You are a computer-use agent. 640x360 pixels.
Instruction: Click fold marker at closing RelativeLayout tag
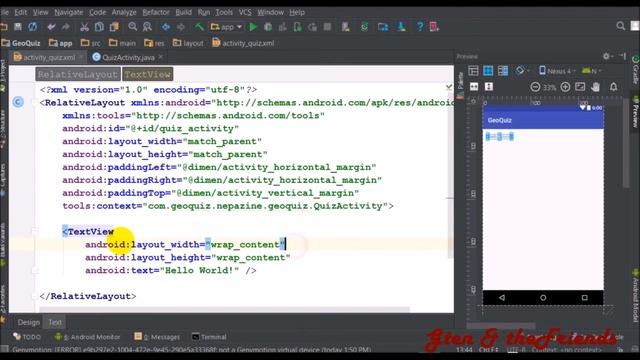pos(35,296)
